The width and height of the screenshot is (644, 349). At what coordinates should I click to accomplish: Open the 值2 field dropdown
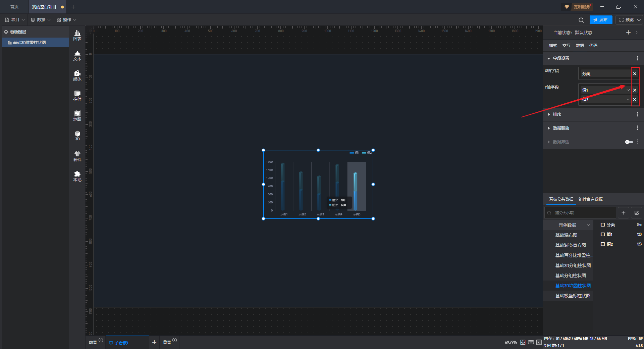pos(628,99)
